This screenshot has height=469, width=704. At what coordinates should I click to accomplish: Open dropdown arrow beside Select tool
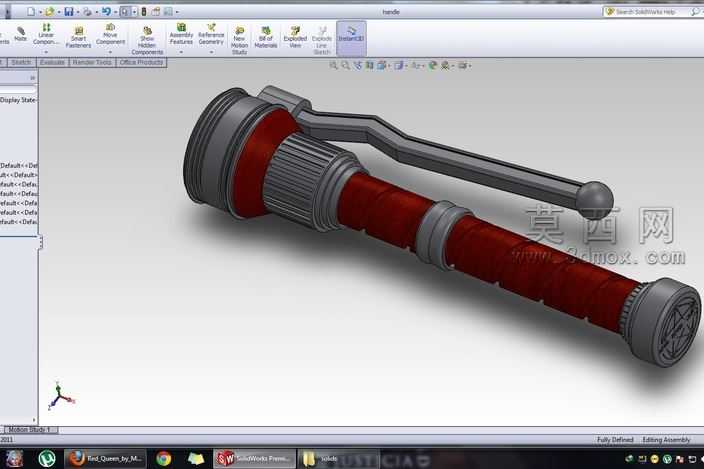click(x=134, y=12)
